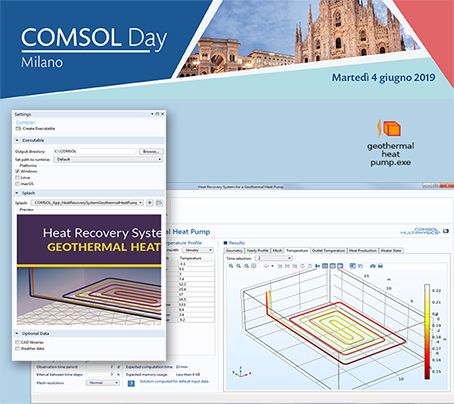This screenshot has width=454, height=404.
Task: Enable the macOS platform checkbox
Action: point(17,184)
